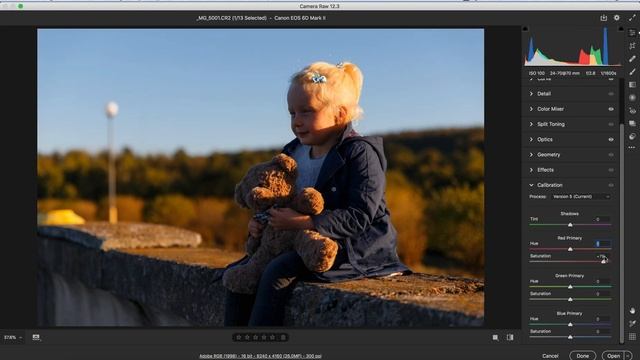Click the Green Primary Hue value field
Screen dimensions: 640x360
[x=603, y=281]
